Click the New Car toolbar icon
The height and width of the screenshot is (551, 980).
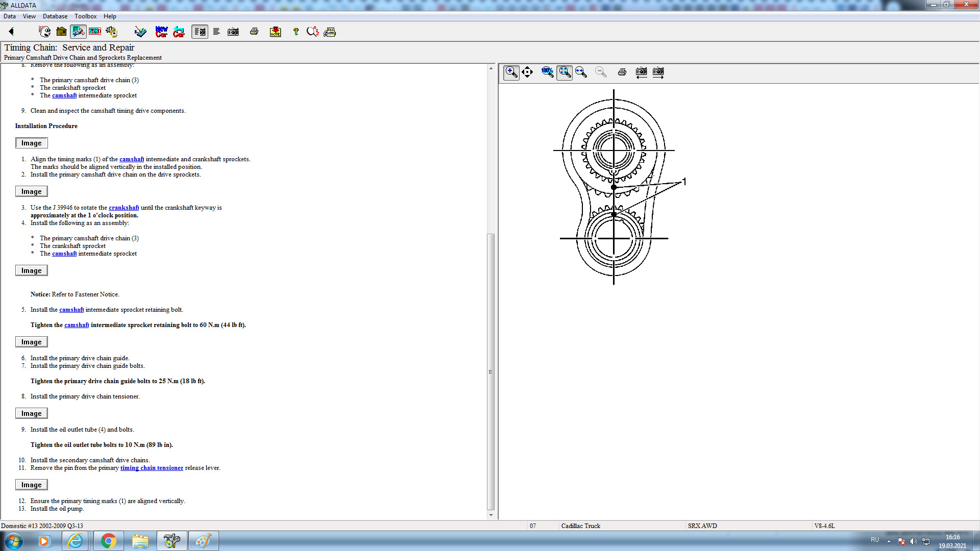click(161, 32)
